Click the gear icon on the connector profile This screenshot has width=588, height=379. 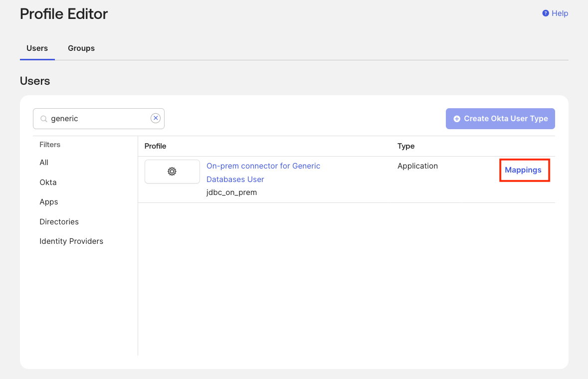point(172,171)
